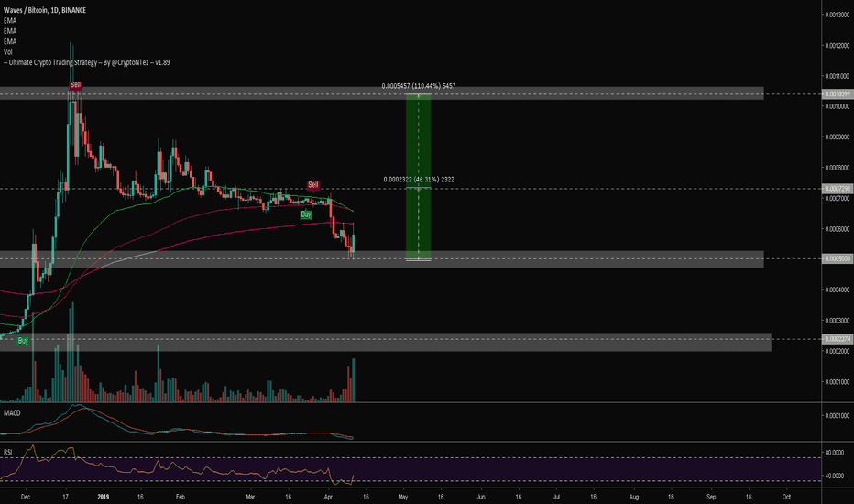The image size is (854, 504).
Task: Click Jul on the time axis
Action: (556, 497)
